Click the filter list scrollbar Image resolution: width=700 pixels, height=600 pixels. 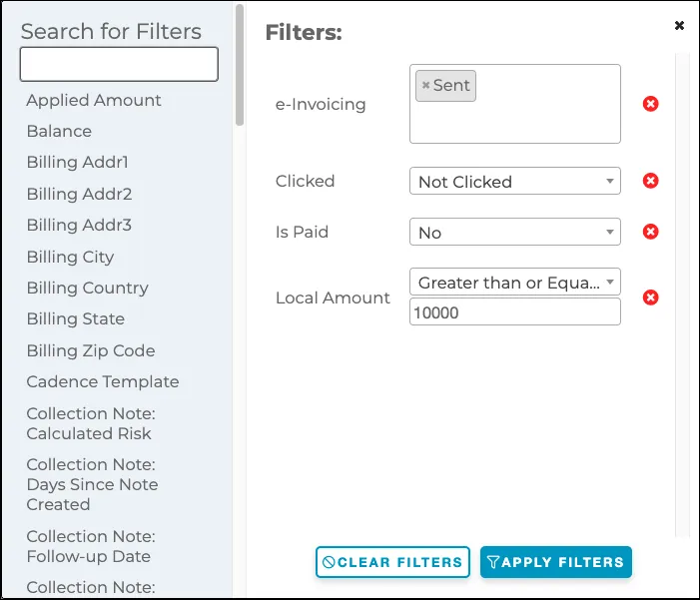(x=240, y=65)
